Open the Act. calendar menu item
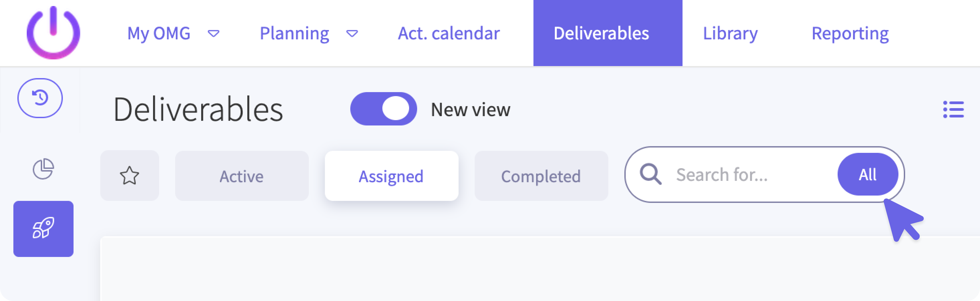 449,33
